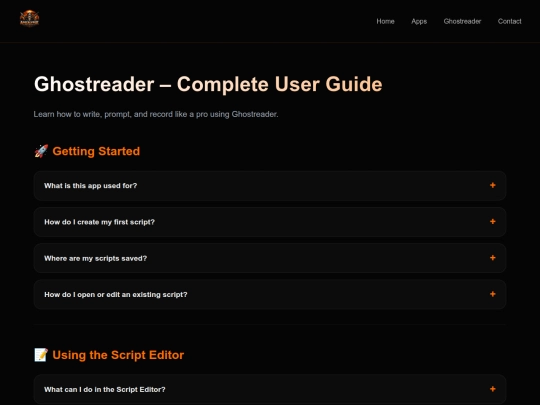Click 'How do I create my first script?' question text
This screenshot has width=540, height=405.
click(99, 222)
